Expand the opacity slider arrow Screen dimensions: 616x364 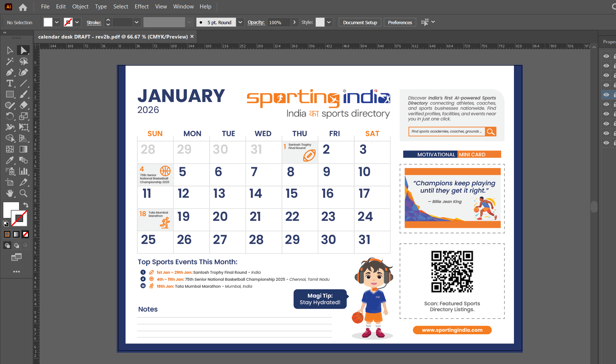(x=294, y=22)
